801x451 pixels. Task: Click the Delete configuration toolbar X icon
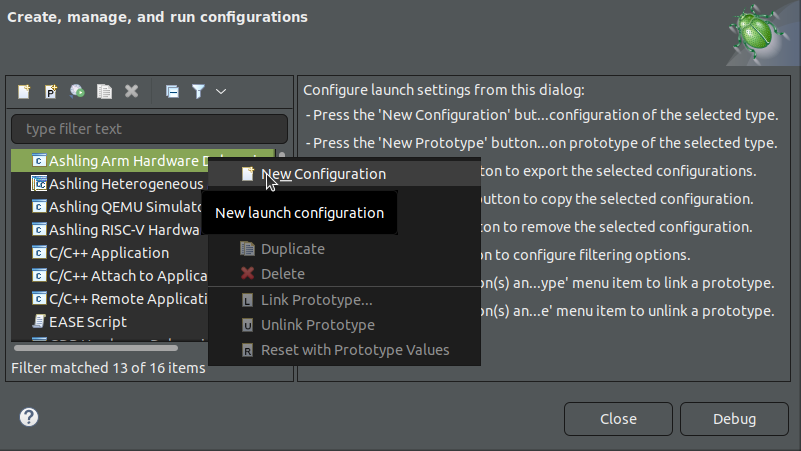pyautogui.click(x=131, y=91)
